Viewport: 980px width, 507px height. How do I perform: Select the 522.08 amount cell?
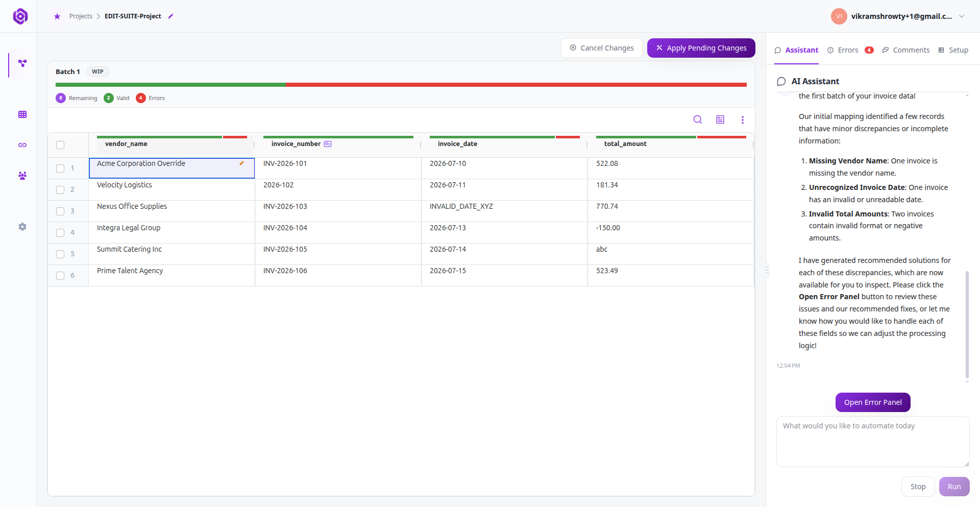(671, 168)
